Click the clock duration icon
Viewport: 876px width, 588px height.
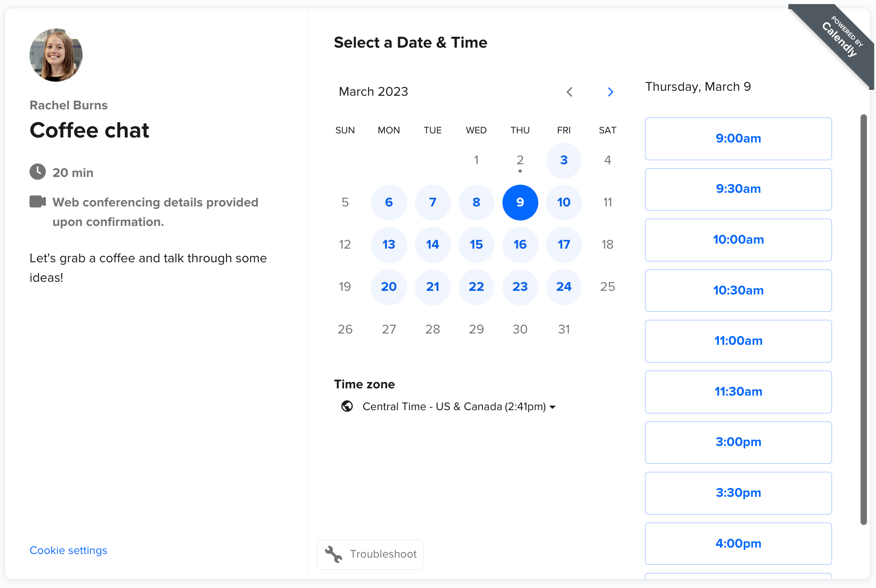coord(38,172)
